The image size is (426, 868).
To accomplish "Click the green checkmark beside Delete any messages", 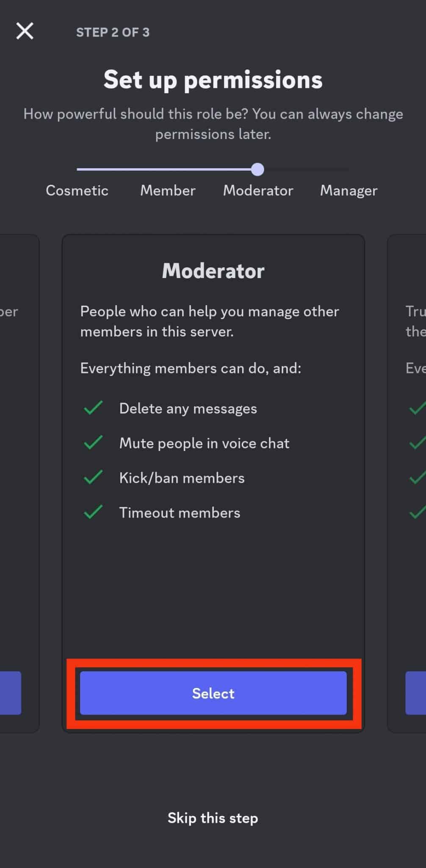I will click(93, 408).
